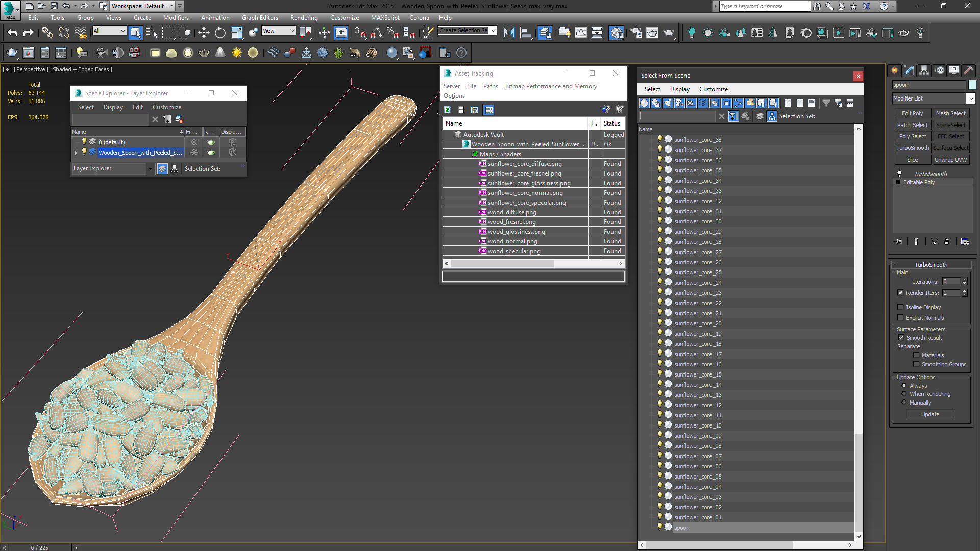Click the Edit Poly modifier button
The width and height of the screenshot is (980, 551).
pos(912,113)
